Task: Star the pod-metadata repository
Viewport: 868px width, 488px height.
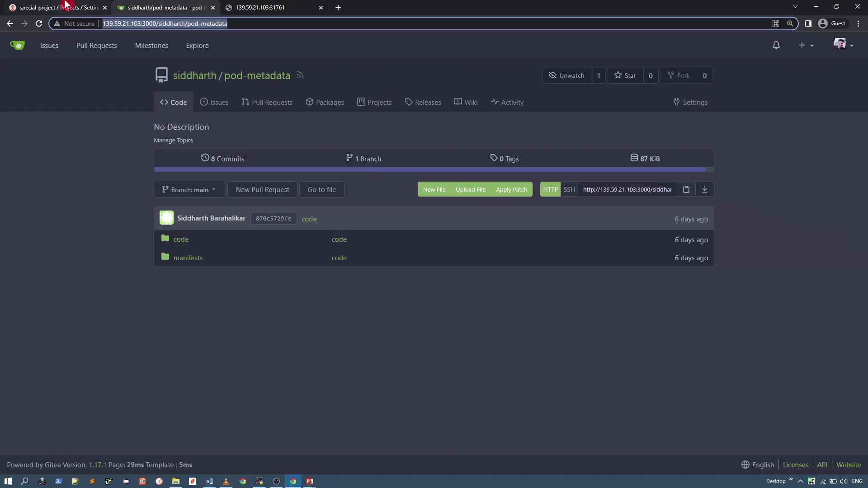Action: 625,75
